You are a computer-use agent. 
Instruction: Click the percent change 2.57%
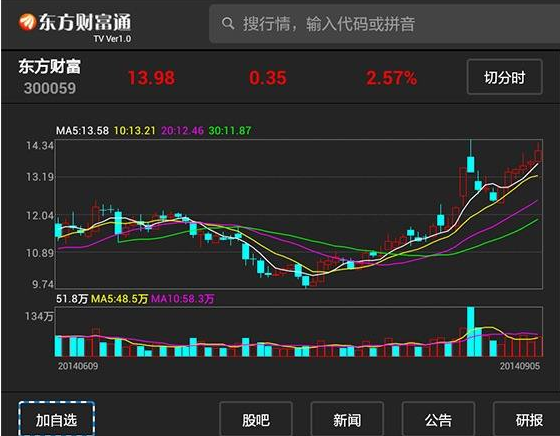click(391, 78)
